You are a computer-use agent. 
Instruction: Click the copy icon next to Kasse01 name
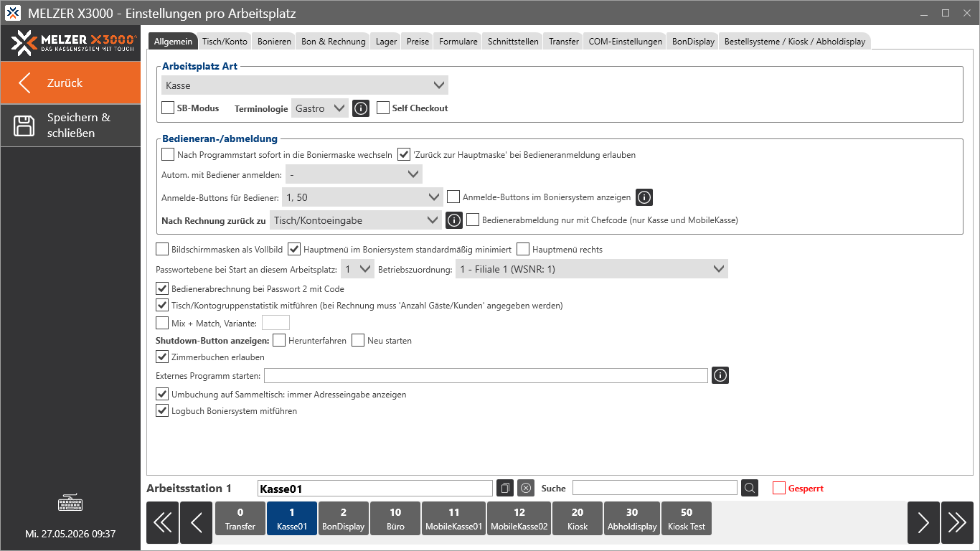click(505, 488)
